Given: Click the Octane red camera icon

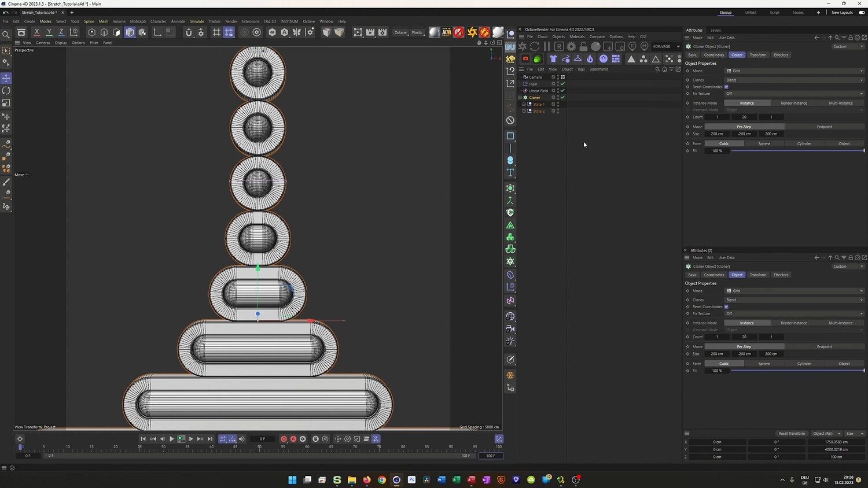Looking at the screenshot, I should point(525,58).
